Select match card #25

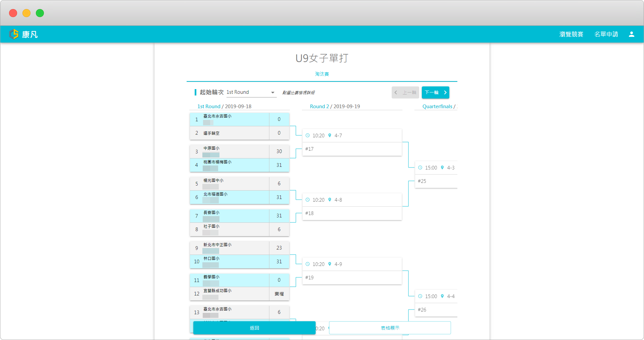click(x=436, y=175)
